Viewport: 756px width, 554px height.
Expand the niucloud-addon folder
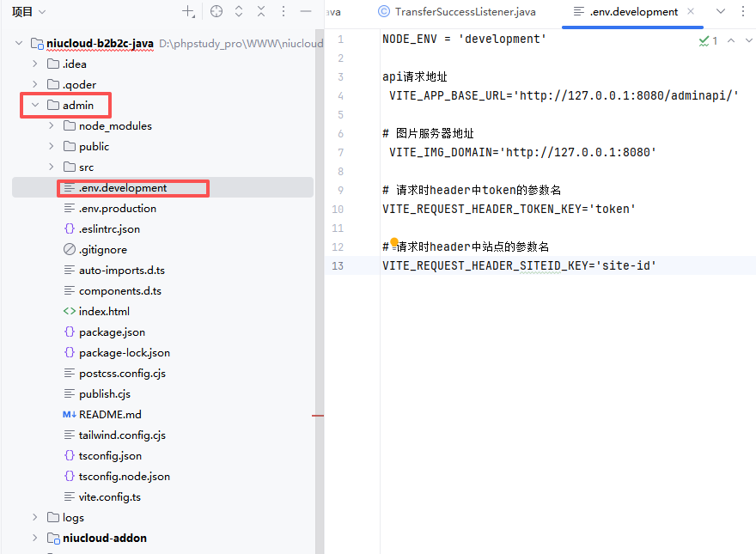pos(35,539)
